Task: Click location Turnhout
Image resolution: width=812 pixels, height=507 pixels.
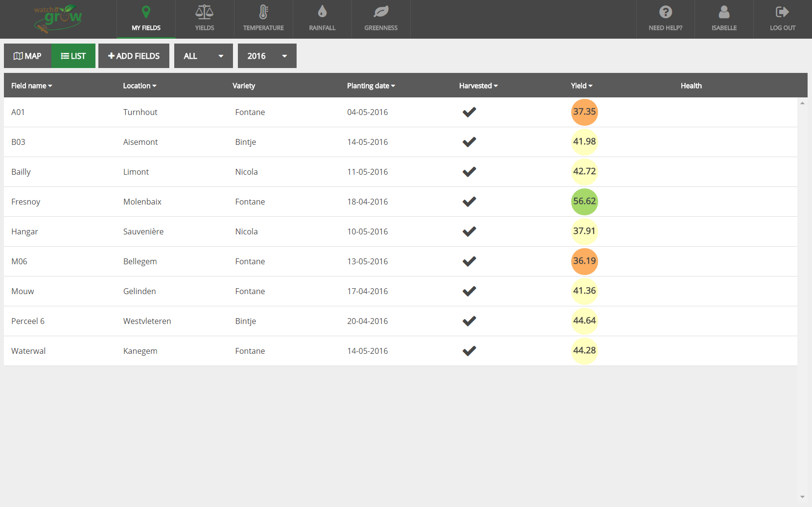Action: click(x=140, y=112)
